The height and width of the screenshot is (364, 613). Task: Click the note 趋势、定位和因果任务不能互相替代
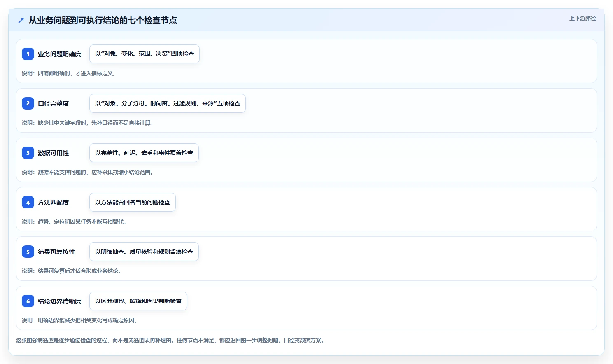[75, 222]
